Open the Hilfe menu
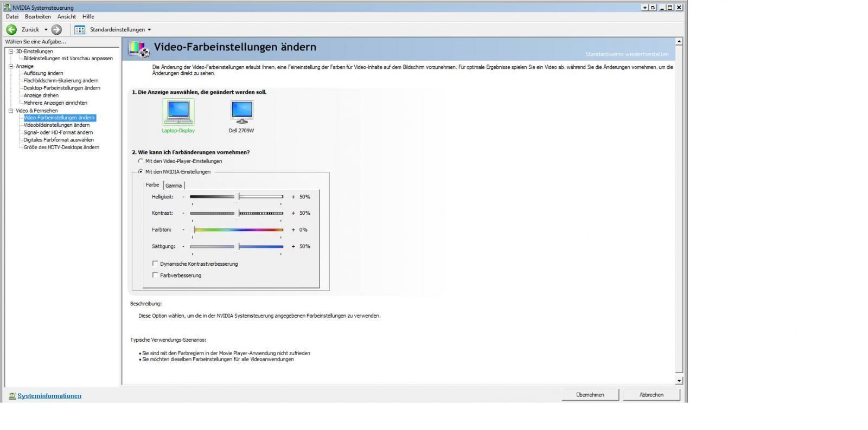Image resolution: width=868 pixels, height=430 pixels. pyautogui.click(x=88, y=17)
